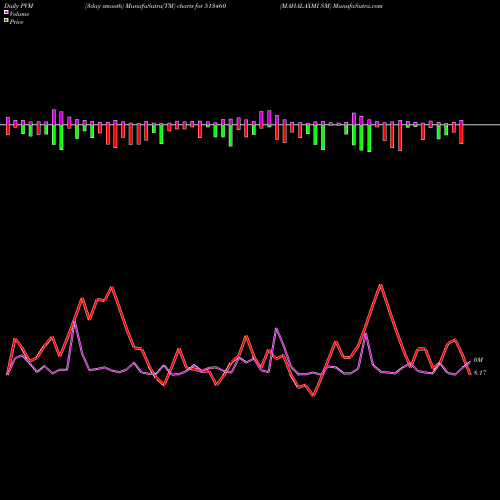Select the Price legend label
The height and width of the screenshot is (500, 500).
tap(16, 22)
